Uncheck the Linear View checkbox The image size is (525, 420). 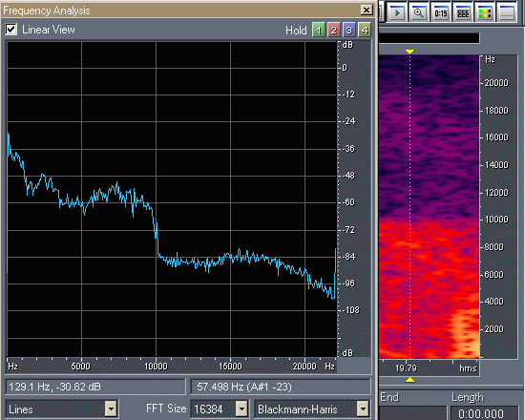[11, 30]
